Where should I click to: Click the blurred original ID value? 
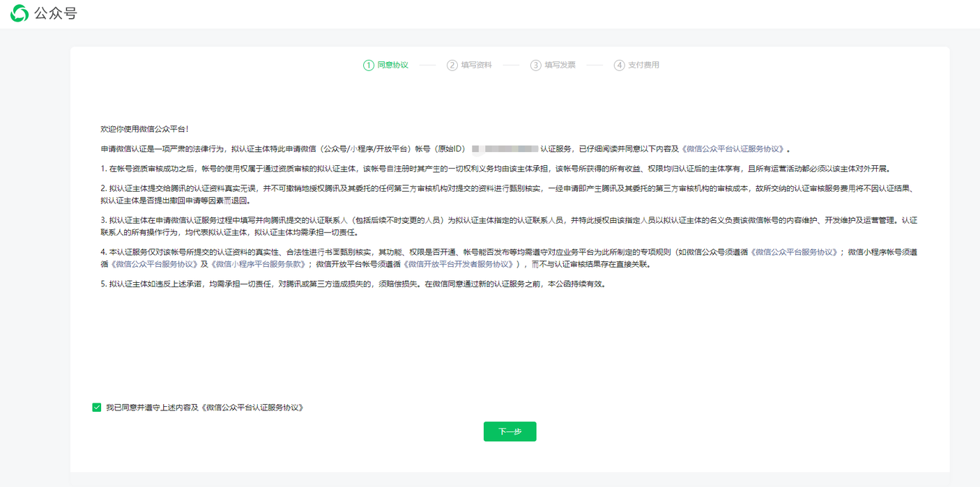pos(505,149)
